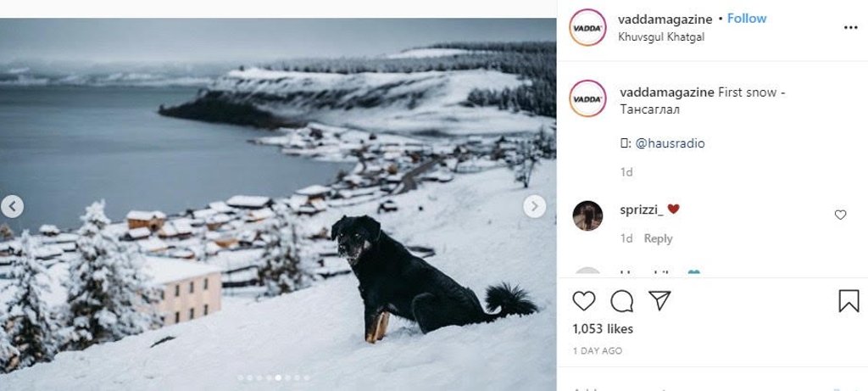Open the sprizzi_ username link
868x391 pixels.
[640, 209]
